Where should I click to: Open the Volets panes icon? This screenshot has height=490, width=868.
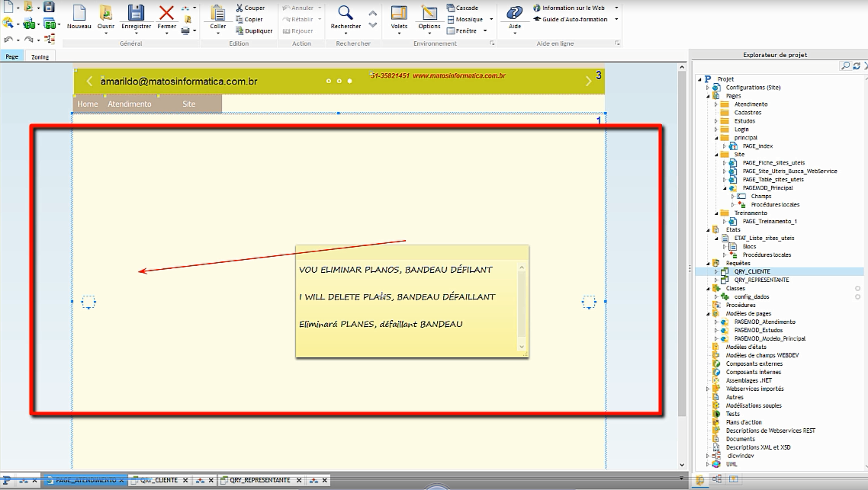click(x=399, y=13)
